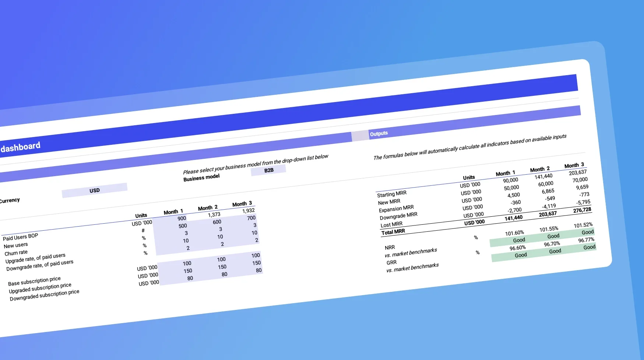The width and height of the screenshot is (644, 360).
Task: Select Month 1 NRR benchmark Good cell
Action: [519, 240]
